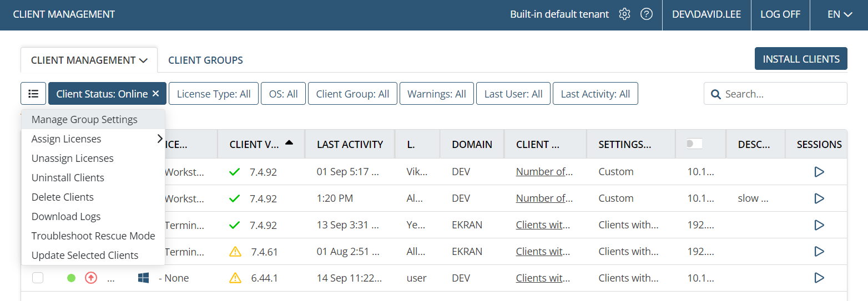Click the Windows OS icon in last row
This screenshot has width=868, height=301.
point(143,278)
